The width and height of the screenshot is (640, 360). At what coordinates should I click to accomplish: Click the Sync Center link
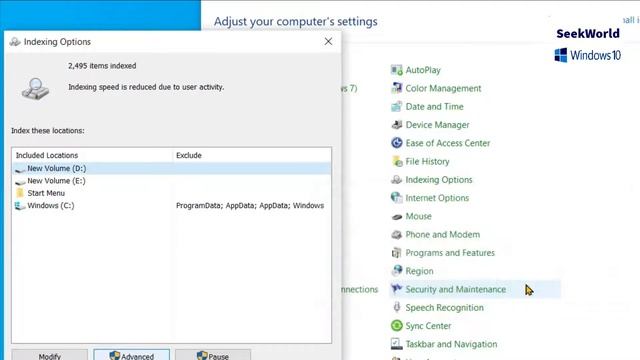click(x=428, y=326)
